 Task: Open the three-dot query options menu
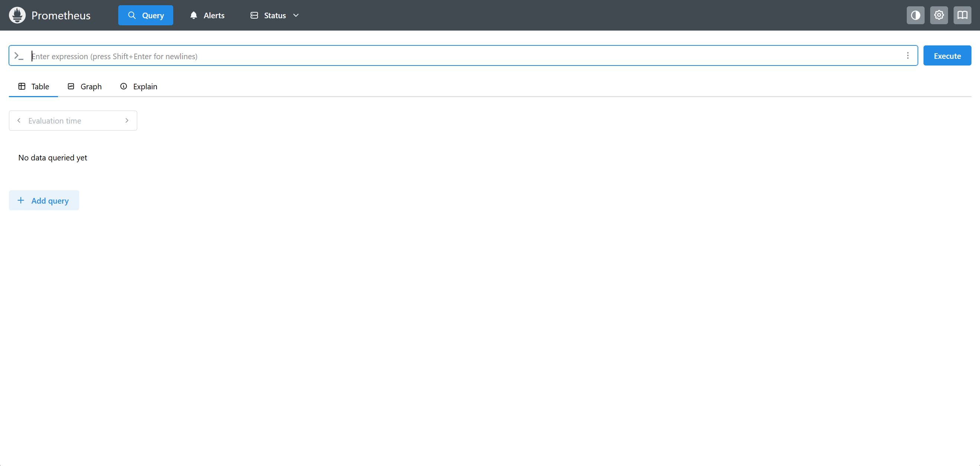click(908, 55)
